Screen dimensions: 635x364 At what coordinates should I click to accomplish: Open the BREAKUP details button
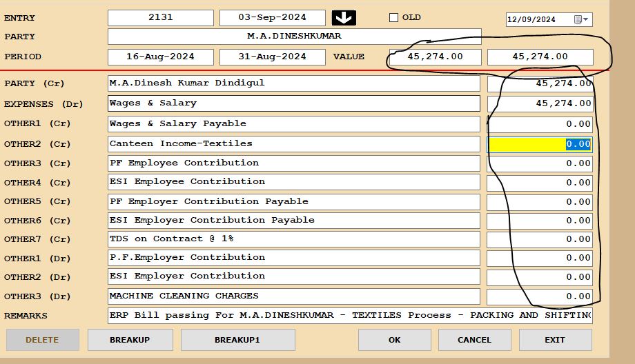tap(129, 340)
